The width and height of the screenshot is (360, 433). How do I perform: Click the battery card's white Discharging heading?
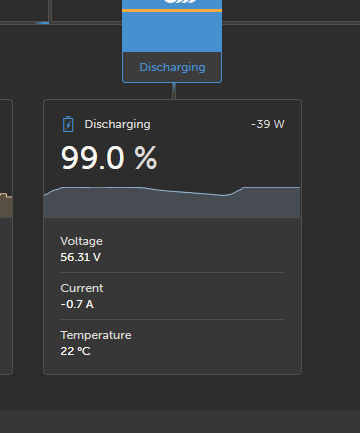click(x=117, y=124)
